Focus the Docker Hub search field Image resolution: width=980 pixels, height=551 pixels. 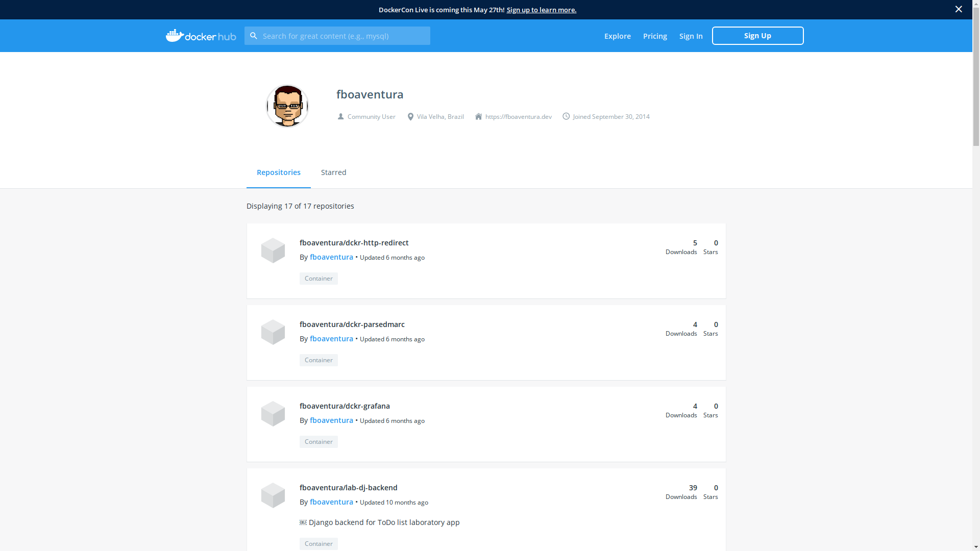tap(337, 36)
